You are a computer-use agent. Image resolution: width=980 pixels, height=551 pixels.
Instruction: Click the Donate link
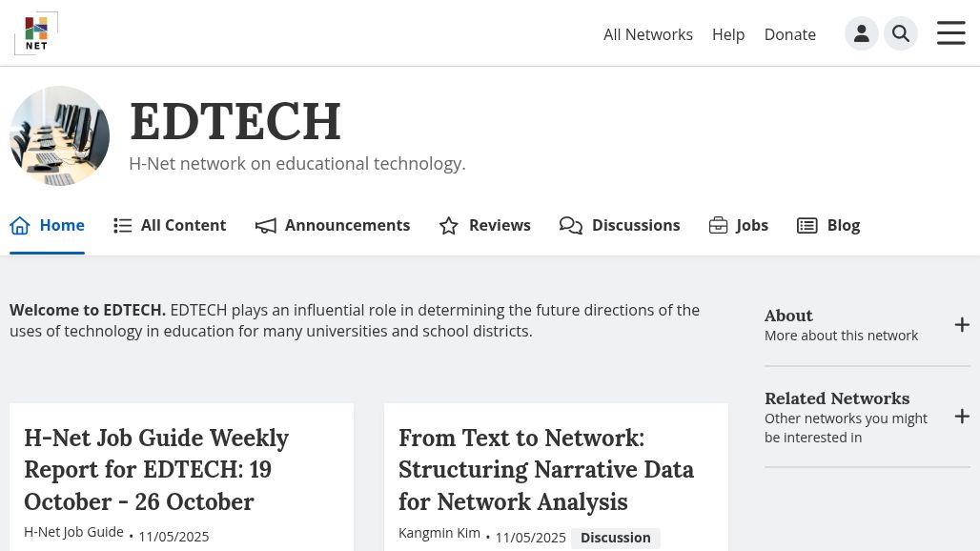click(x=789, y=34)
